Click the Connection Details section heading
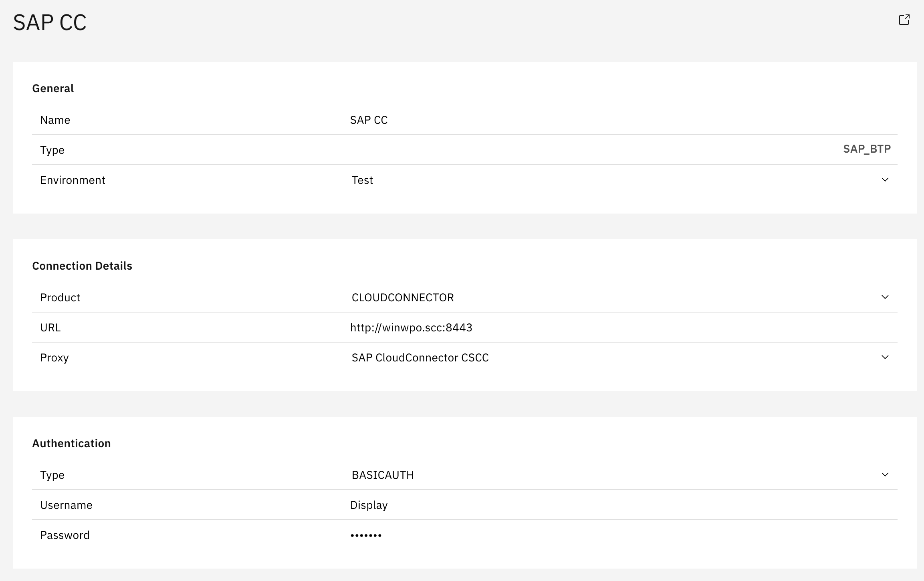 (x=82, y=266)
